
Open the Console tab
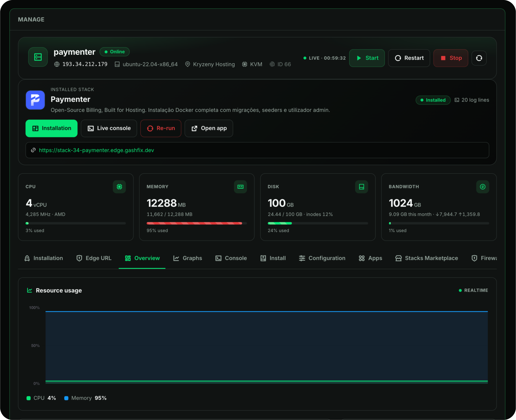[x=231, y=258]
